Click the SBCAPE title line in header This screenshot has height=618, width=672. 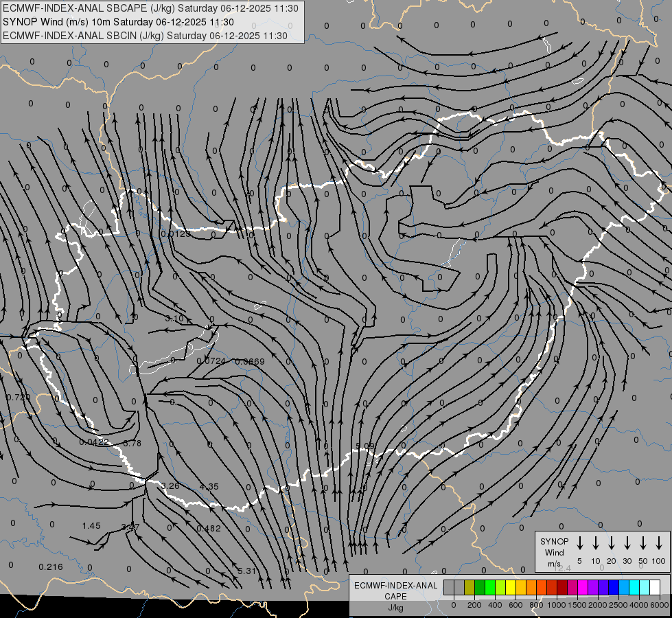point(150,8)
